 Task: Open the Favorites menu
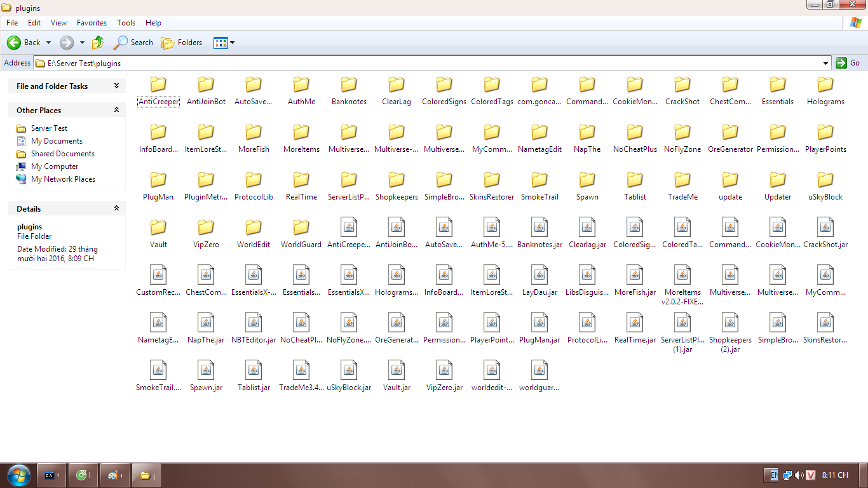(92, 22)
